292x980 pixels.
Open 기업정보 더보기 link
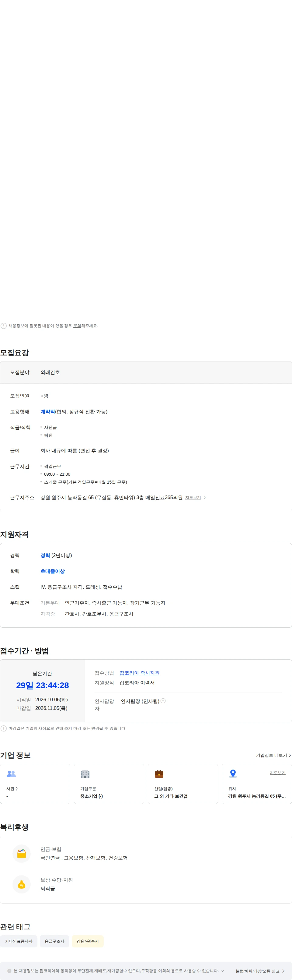tap(273, 755)
